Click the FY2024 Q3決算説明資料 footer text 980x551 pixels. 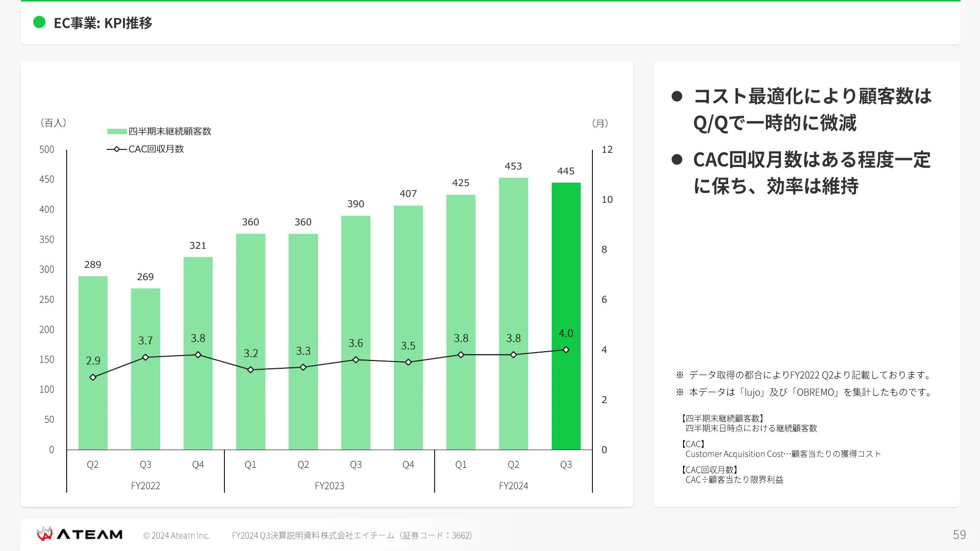pos(352,535)
